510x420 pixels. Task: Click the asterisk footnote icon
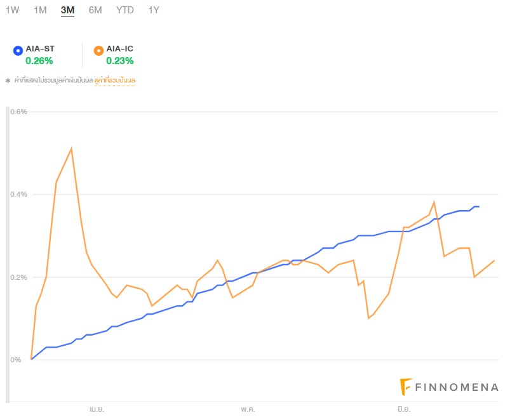[8, 81]
